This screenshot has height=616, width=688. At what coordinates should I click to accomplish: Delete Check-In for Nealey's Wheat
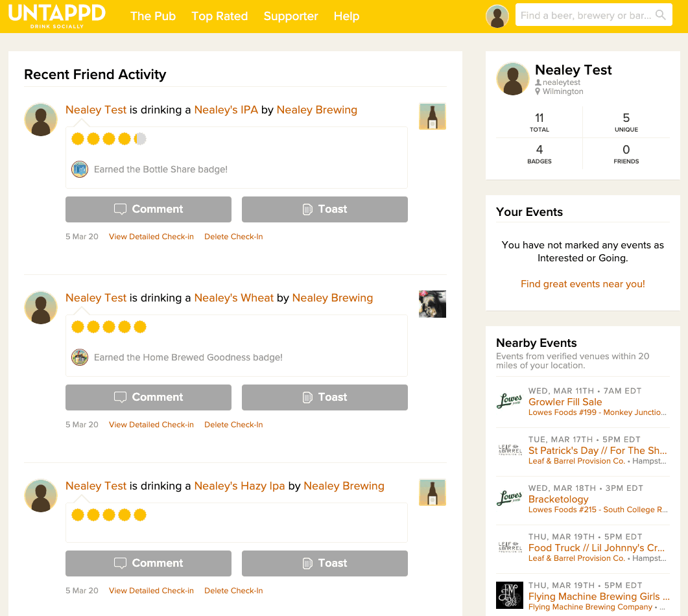(x=233, y=425)
